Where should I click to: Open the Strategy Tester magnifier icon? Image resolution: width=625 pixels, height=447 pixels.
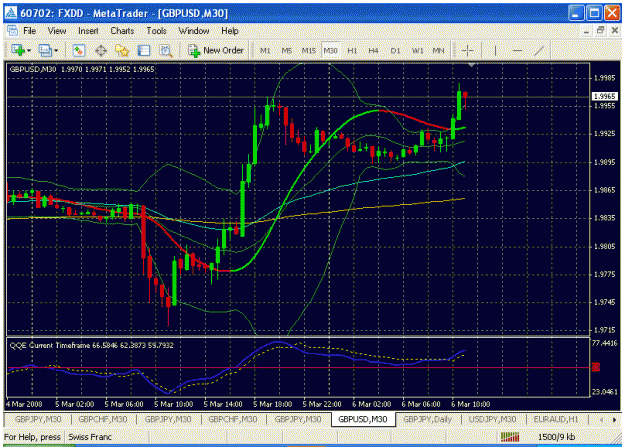point(165,51)
